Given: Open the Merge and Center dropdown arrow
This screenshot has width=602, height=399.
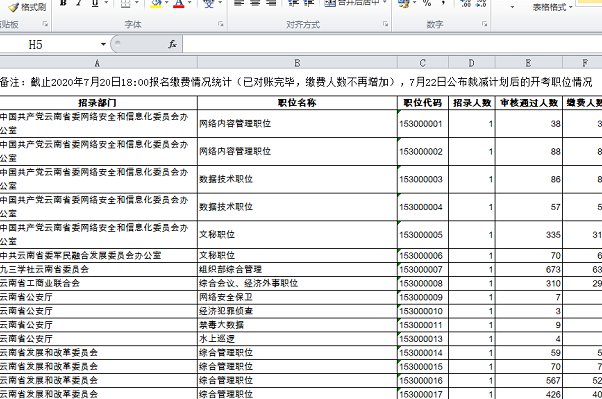Looking at the screenshot, I should point(384,2).
